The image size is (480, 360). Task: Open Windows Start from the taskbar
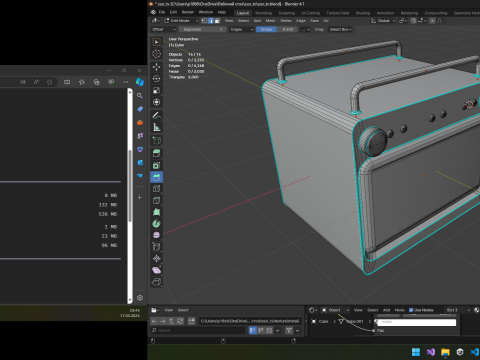tap(416, 352)
